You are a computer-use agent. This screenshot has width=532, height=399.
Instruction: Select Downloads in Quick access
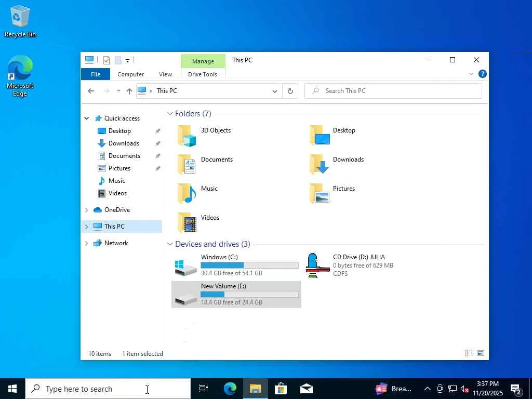pos(124,143)
